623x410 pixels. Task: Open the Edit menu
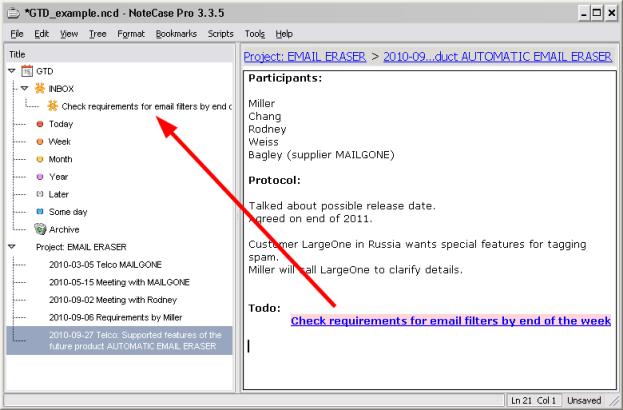tap(41, 34)
